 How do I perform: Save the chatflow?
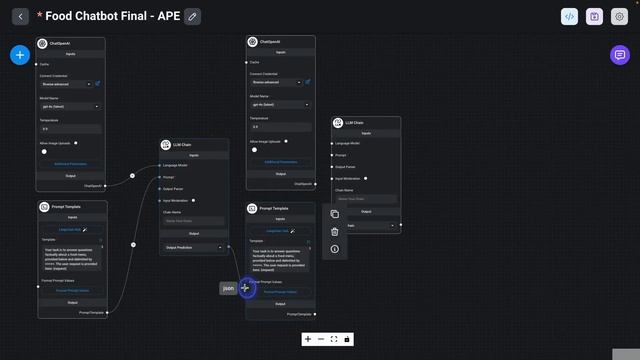tap(594, 17)
